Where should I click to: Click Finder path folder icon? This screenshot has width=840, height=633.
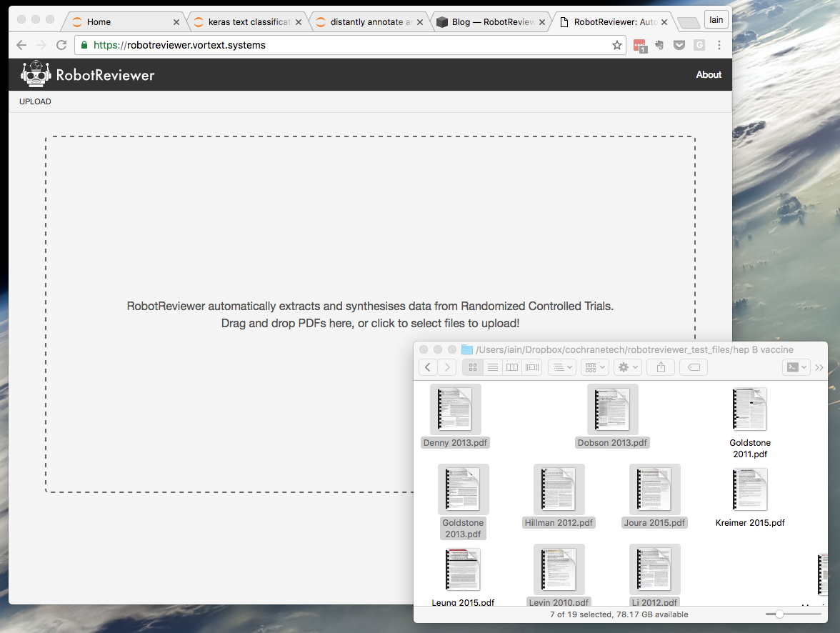467,349
